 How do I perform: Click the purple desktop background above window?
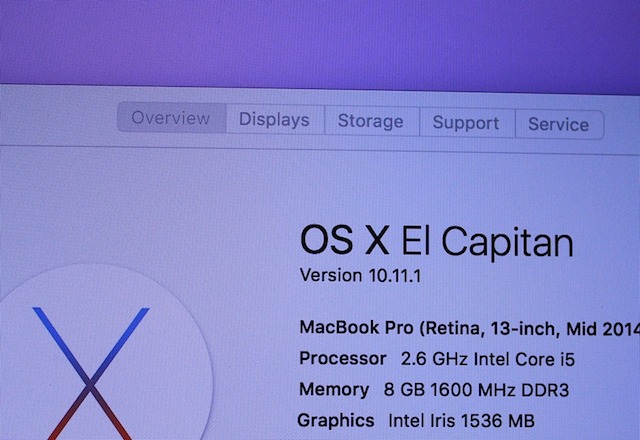tap(320, 41)
